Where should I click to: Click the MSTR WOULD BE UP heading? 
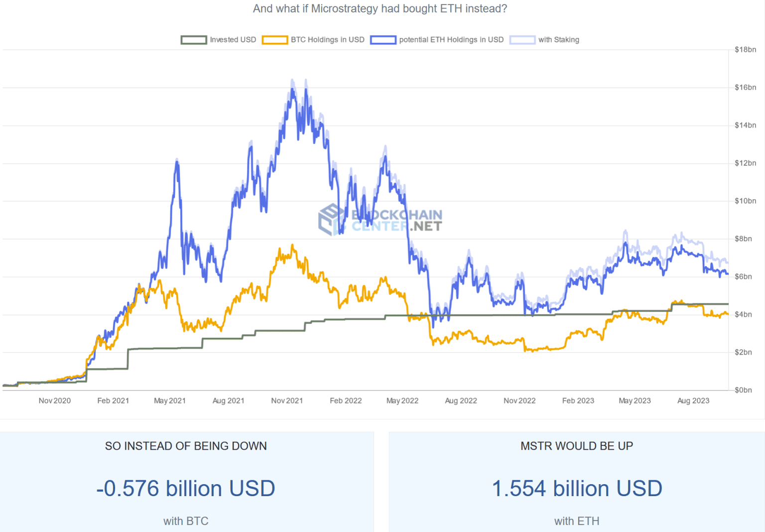tap(577, 446)
